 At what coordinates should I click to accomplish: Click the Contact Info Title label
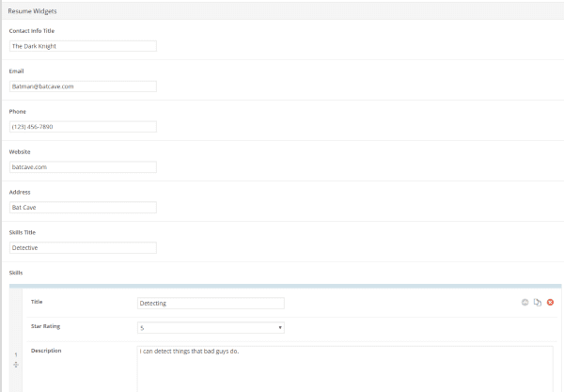coord(32,30)
